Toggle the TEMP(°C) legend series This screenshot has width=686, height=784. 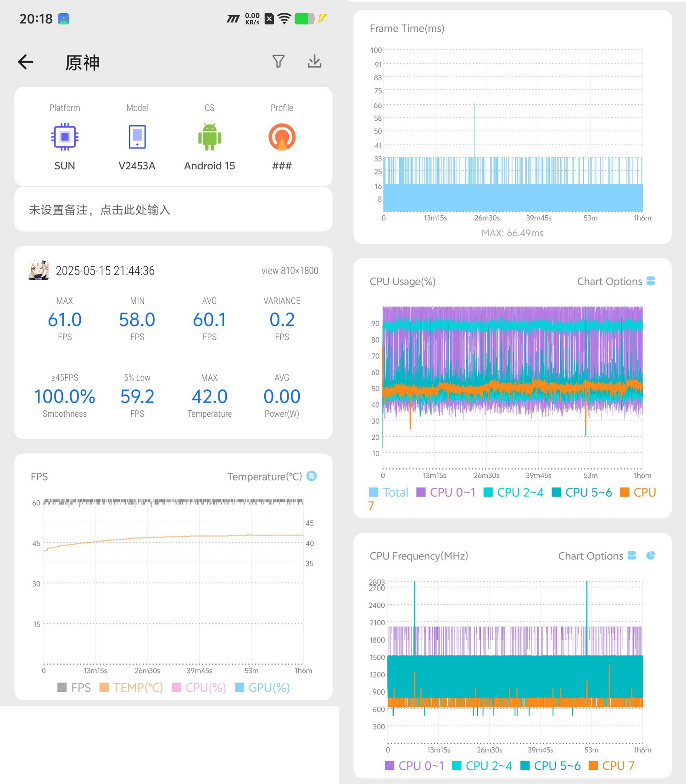point(131,688)
